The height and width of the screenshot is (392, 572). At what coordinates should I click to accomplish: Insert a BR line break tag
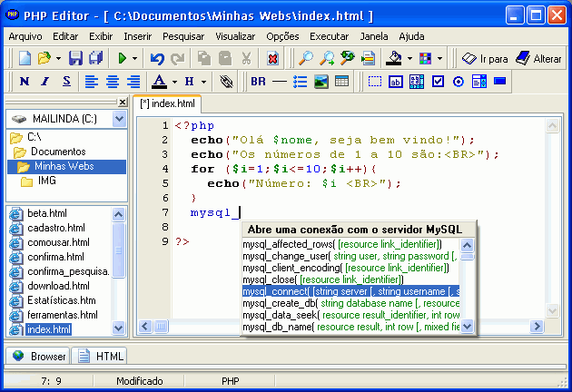[258, 81]
